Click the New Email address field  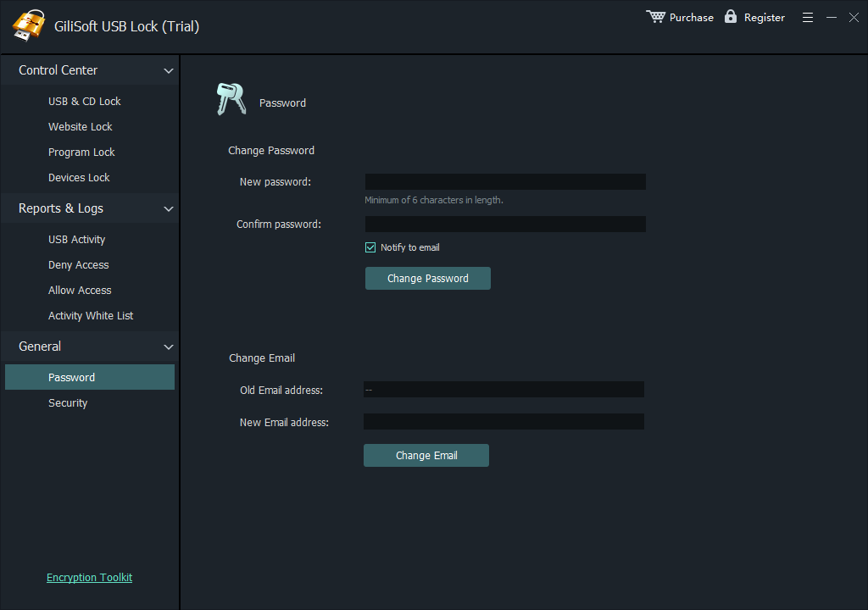tap(504, 421)
